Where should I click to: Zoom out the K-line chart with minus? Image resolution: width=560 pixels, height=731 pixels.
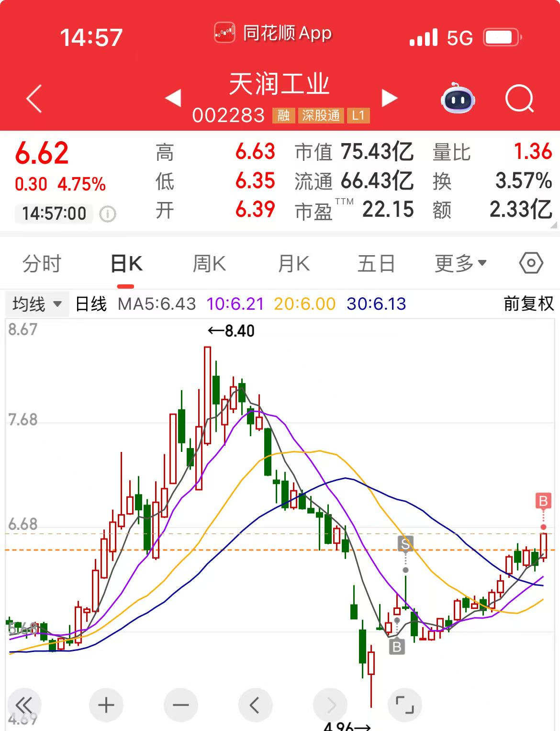point(180,705)
